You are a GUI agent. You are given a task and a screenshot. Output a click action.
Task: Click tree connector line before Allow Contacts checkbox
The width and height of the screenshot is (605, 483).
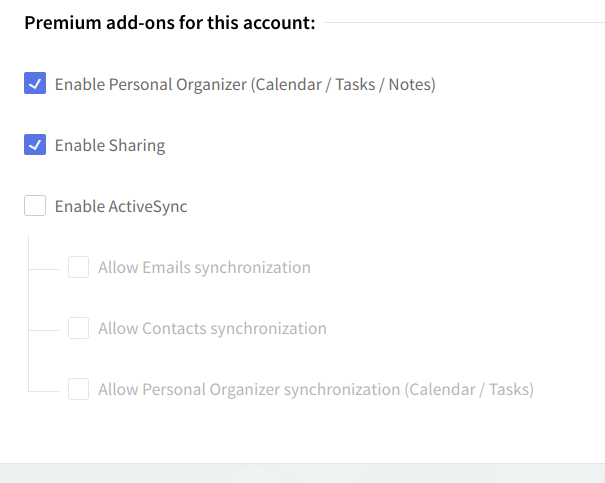pyautogui.click(x=46, y=329)
